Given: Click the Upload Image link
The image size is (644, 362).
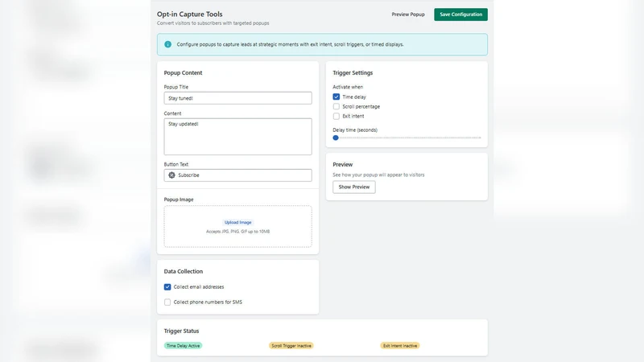Looking at the screenshot, I should [237, 223].
